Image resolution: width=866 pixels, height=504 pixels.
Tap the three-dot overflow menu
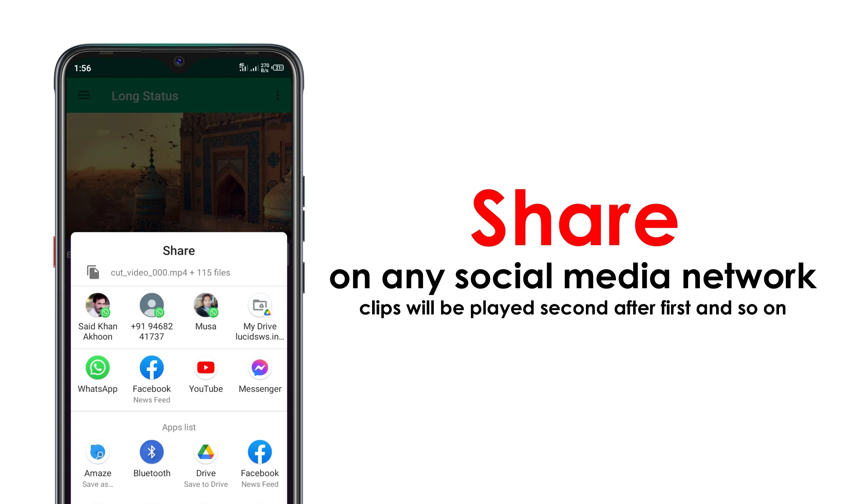tap(277, 95)
